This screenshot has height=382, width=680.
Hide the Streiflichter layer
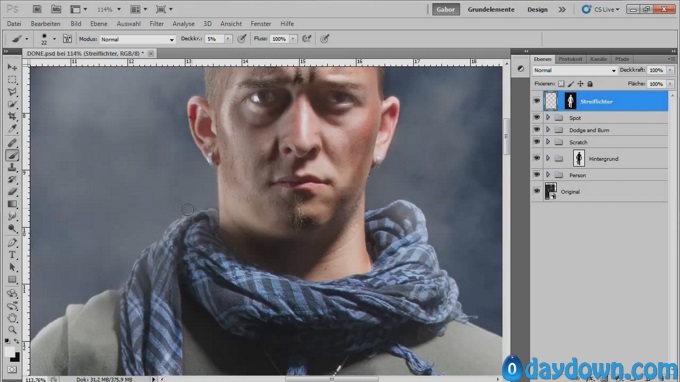[537, 101]
